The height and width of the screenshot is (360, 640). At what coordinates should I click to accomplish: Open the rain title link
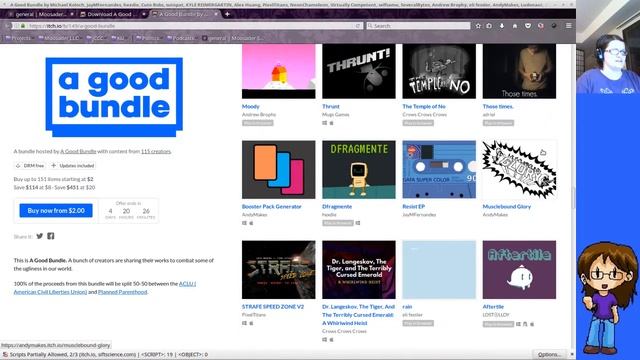[x=407, y=307]
